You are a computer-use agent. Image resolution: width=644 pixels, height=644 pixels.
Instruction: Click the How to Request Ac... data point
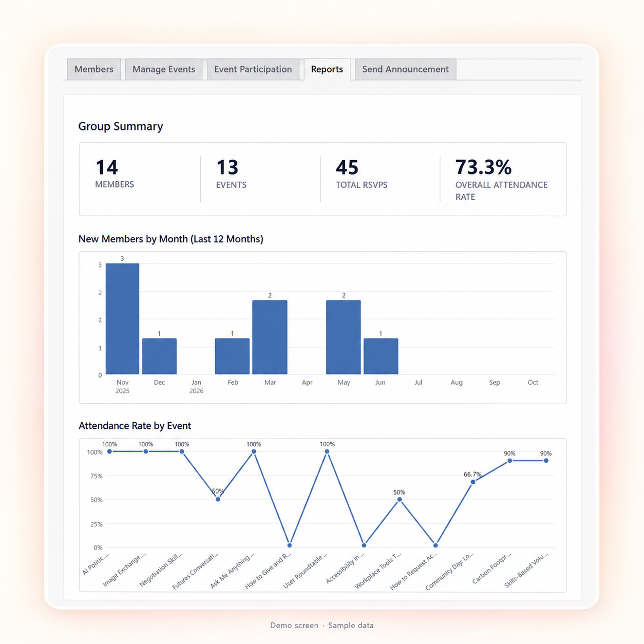435,545
